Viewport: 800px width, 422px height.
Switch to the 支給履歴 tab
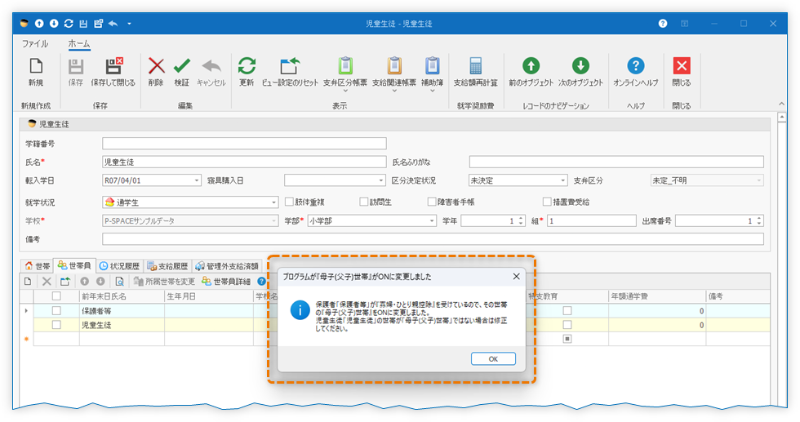pos(167,266)
